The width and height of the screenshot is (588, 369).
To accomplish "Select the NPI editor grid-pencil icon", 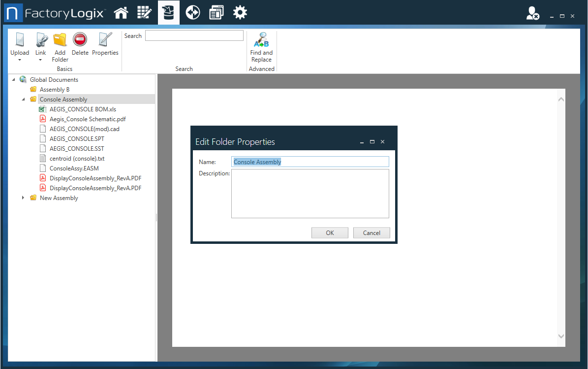I will point(145,12).
